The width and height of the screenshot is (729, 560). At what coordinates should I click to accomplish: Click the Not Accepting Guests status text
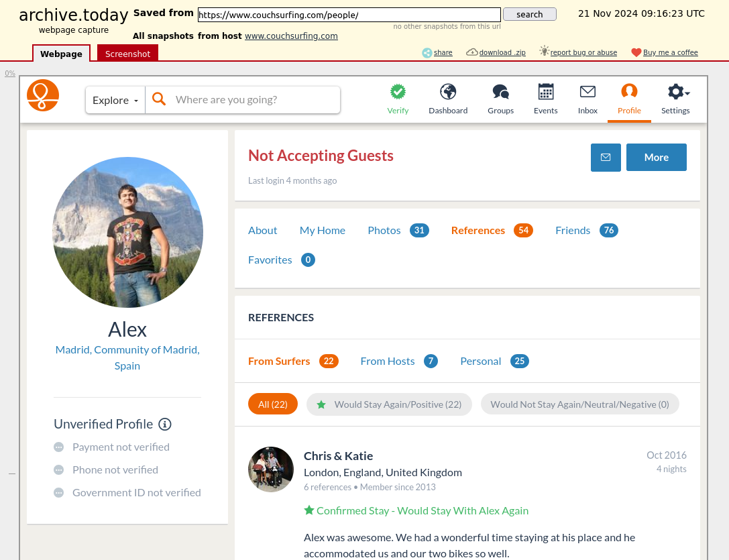(321, 156)
